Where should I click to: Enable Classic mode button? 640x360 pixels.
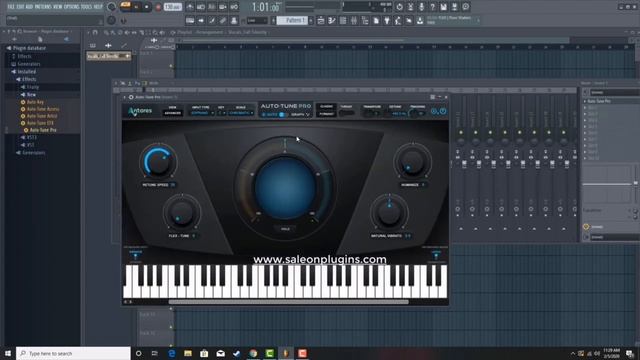[x=326, y=107]
